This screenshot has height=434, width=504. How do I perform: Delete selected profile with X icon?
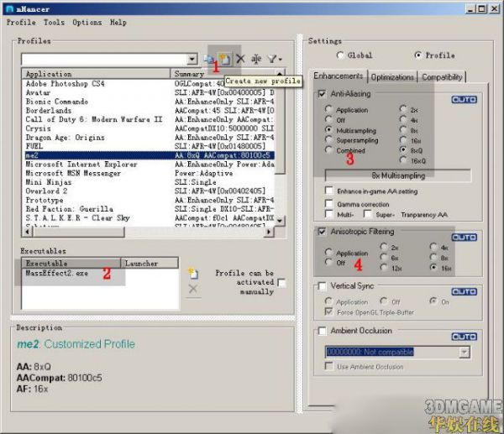(240, 59)
